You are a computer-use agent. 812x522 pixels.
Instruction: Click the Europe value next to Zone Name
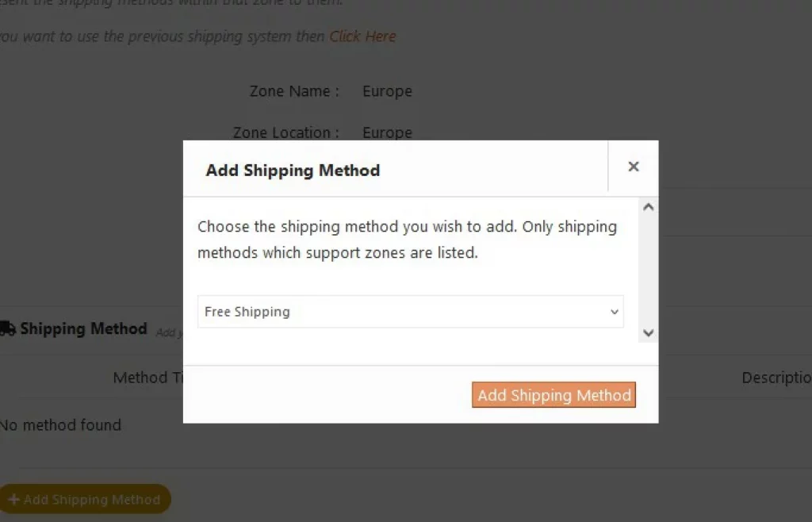point(387,91)
